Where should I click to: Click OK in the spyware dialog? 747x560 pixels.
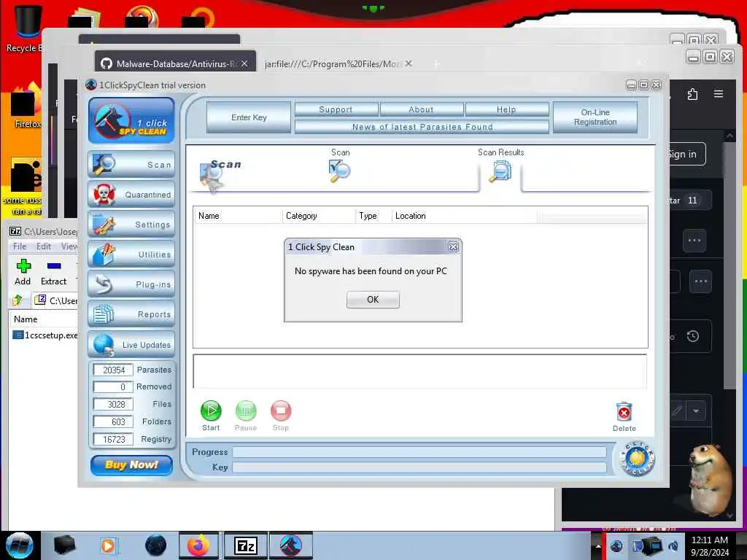[373, 300]
